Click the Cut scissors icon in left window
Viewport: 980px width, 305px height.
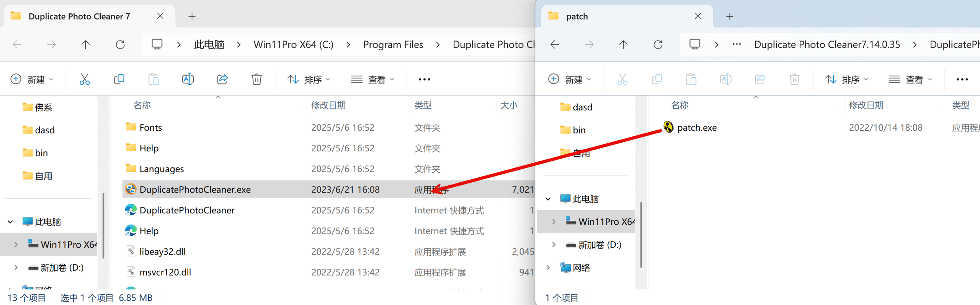85,79
